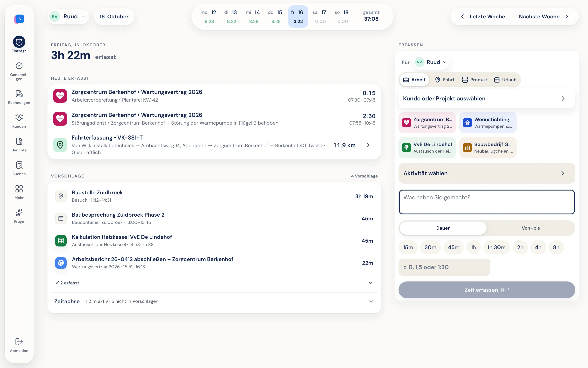Select the Arbeit tab

[414, 80]
